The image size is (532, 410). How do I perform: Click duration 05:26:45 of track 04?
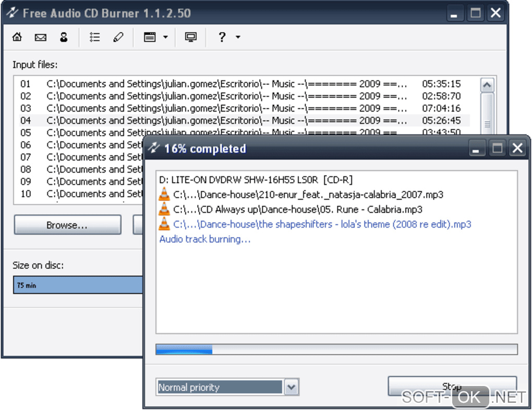click(x=441, y=120)
